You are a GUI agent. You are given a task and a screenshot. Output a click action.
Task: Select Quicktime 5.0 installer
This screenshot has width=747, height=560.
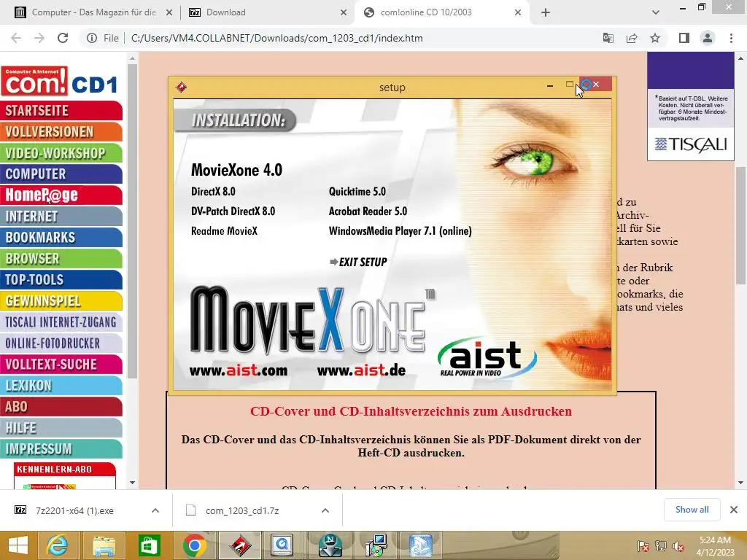(x=357, y=192)
